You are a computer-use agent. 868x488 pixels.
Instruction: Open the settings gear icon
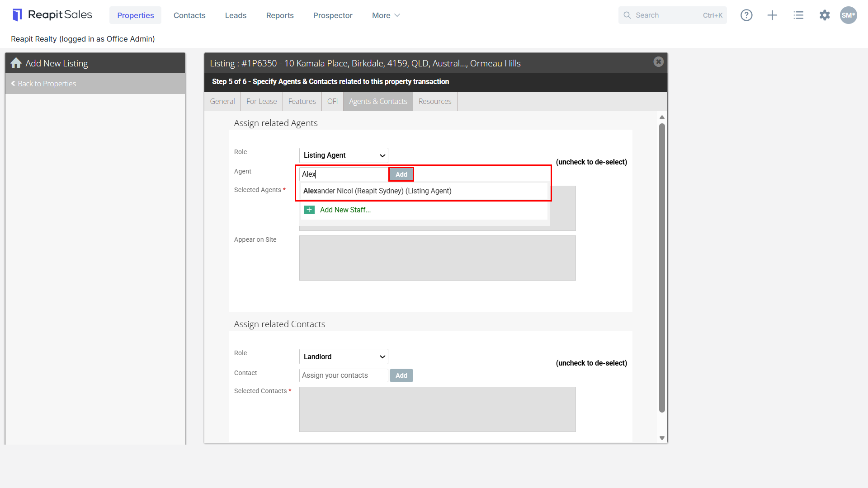[x=825, y=15]
